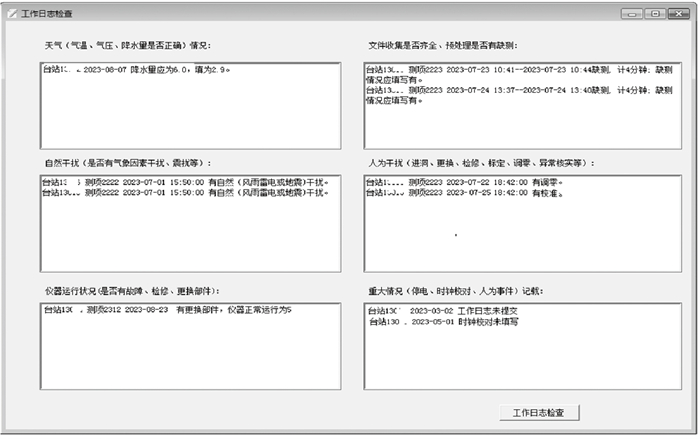Click the 2023-07-24 13:37 缺测 entry
Viewport: 700px width, 439px height.
tap(518, 91)
